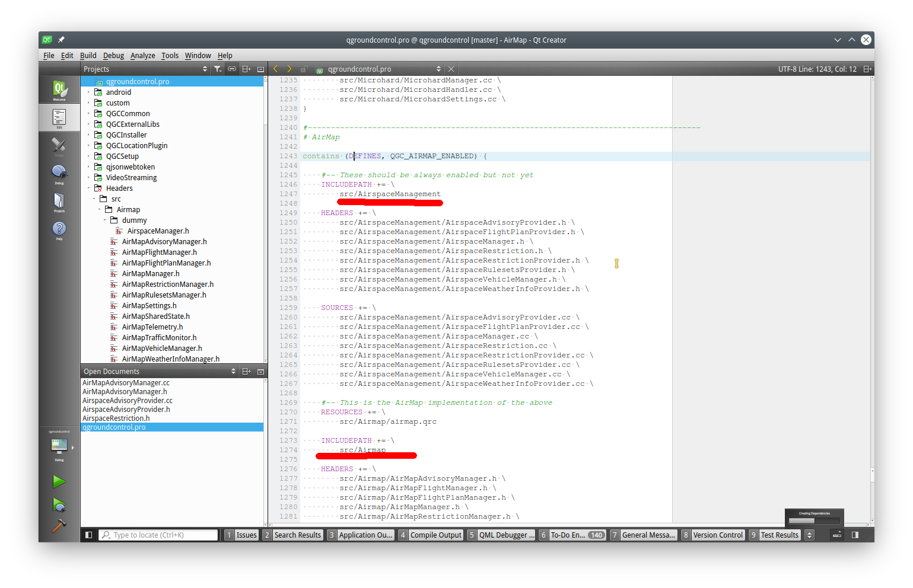Viewport: 913px width, 588px height.
Task: Open the qgroundcontrol kit selector
Action: (x=59, y=446)
